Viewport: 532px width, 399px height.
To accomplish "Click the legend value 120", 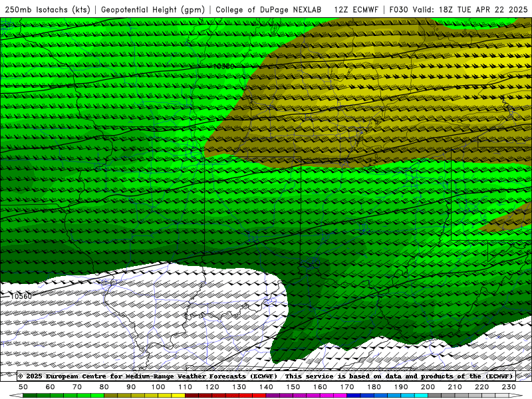I will 212,387.
